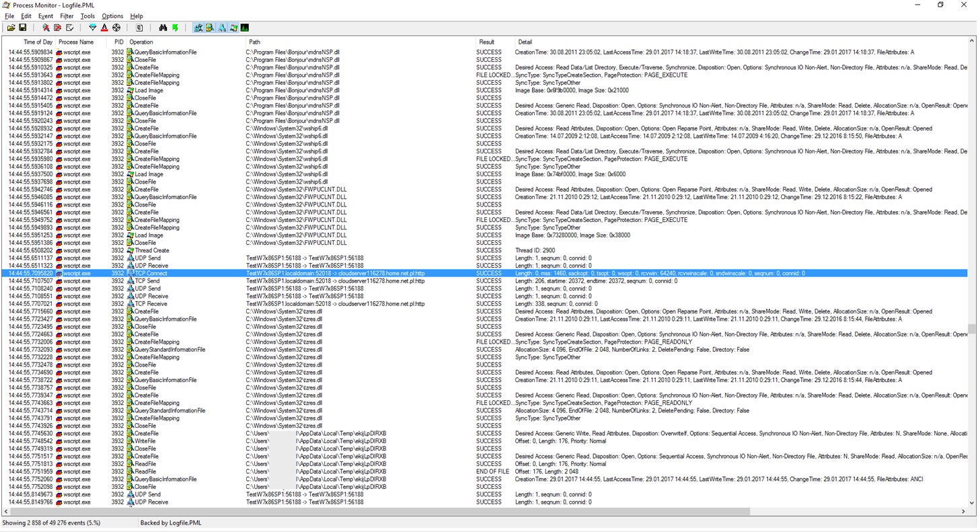
Task: Toggle Auto Scroll in the toolbar
Action: (57, 28)
